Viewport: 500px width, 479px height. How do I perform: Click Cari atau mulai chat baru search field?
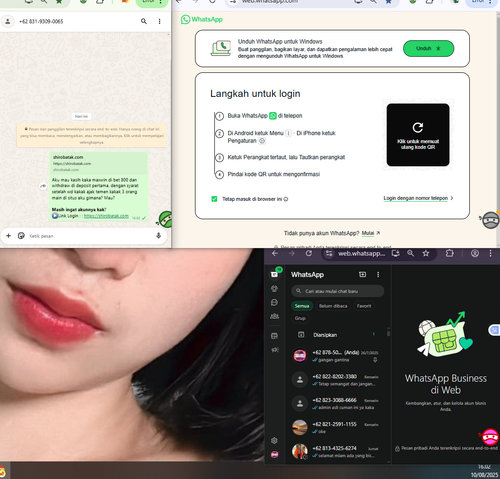pos(338,291)
